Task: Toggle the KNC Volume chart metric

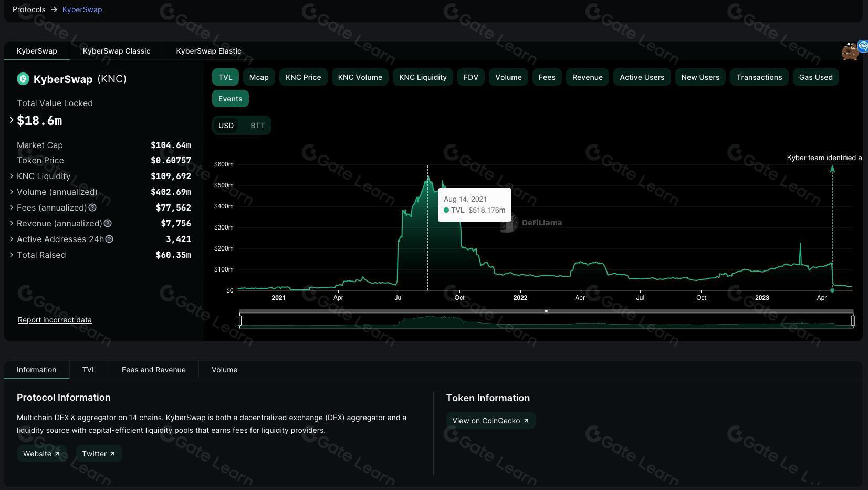Action: point(360,77)
